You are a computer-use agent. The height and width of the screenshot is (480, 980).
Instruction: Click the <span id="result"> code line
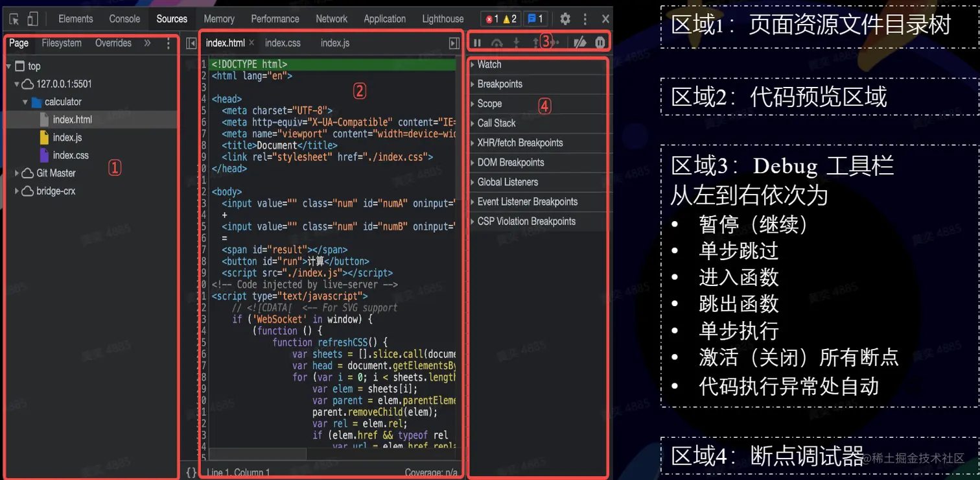click(x=285, y=250)
